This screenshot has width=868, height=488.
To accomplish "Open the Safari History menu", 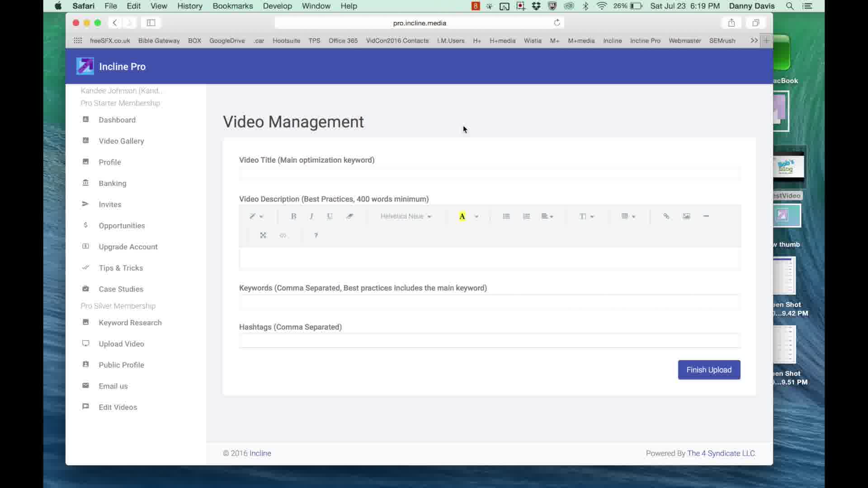I will point(190,6).
